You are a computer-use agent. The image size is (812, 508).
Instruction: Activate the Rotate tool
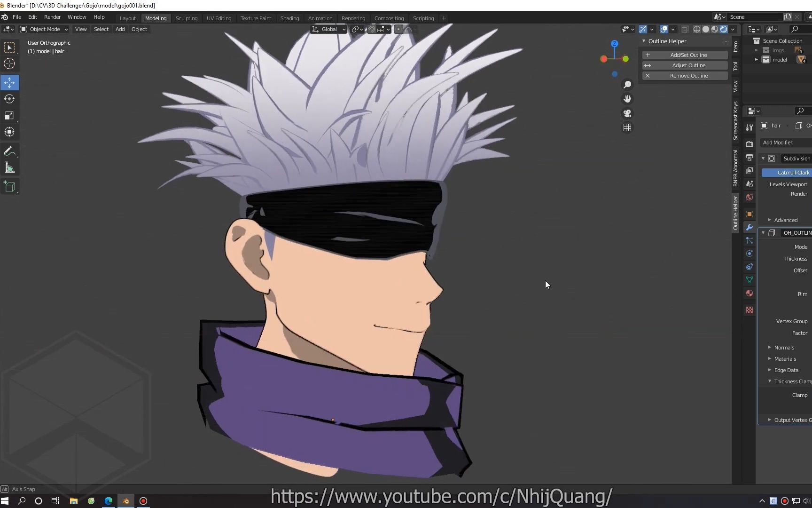coord(9,99)
